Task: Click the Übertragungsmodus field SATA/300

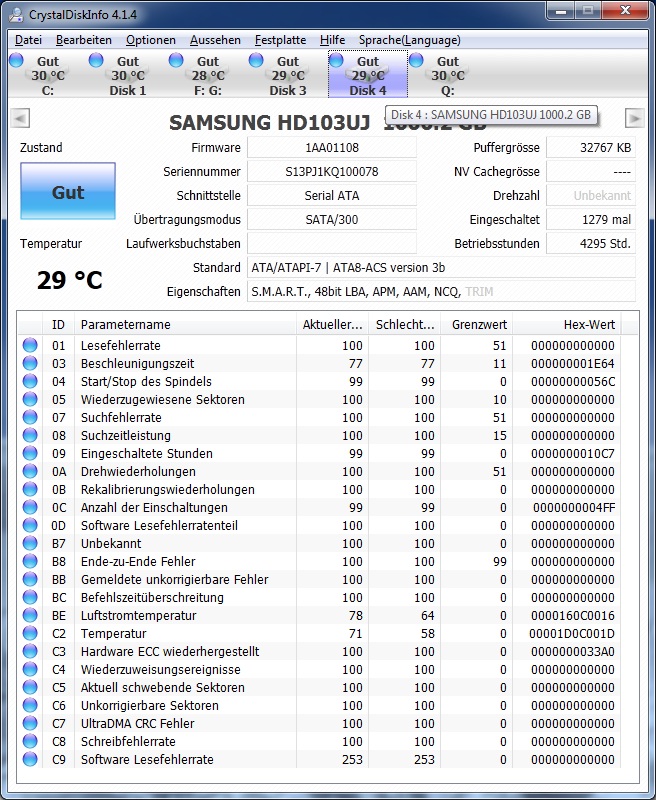Action: (332, 219)
